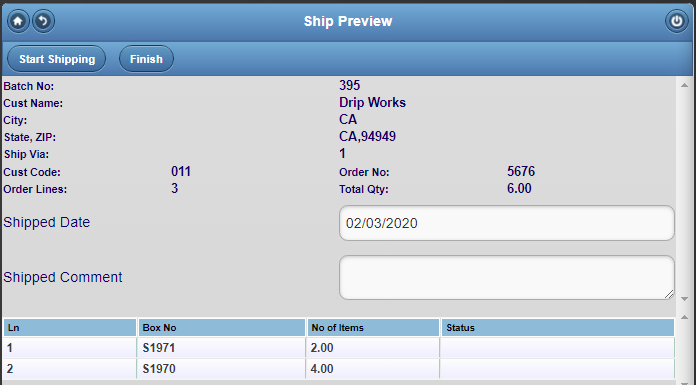This screenshot has height=385, width=696.
Task: Click the Box No column header
Action: click(x=222, y=328)
